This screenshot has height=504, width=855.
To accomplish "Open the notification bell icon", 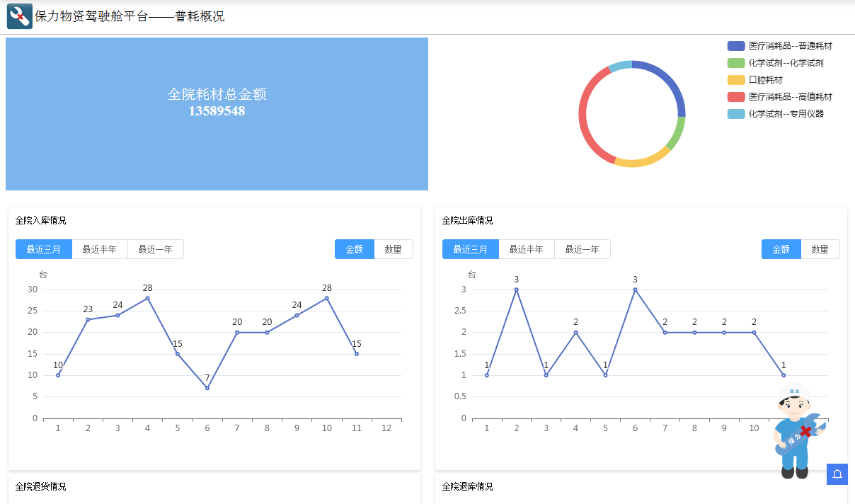I will 837,474.
